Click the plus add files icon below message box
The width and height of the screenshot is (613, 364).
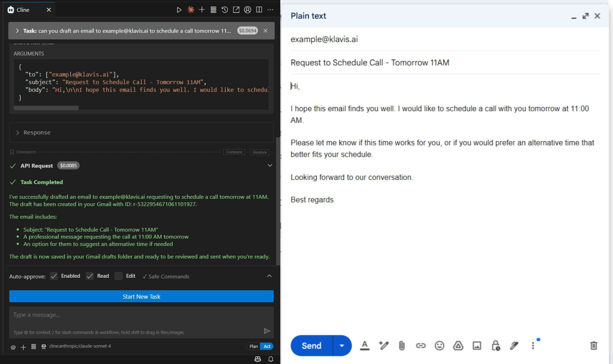coord(23,347)
